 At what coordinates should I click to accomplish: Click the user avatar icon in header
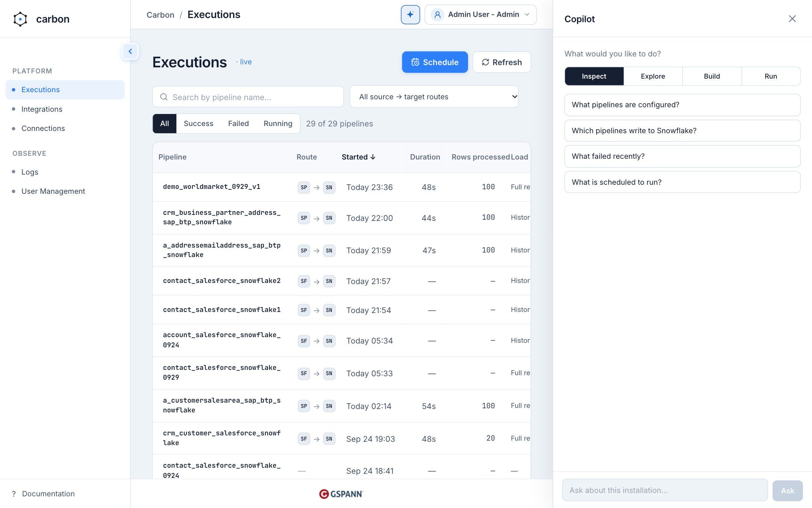(x=437, y=15)
